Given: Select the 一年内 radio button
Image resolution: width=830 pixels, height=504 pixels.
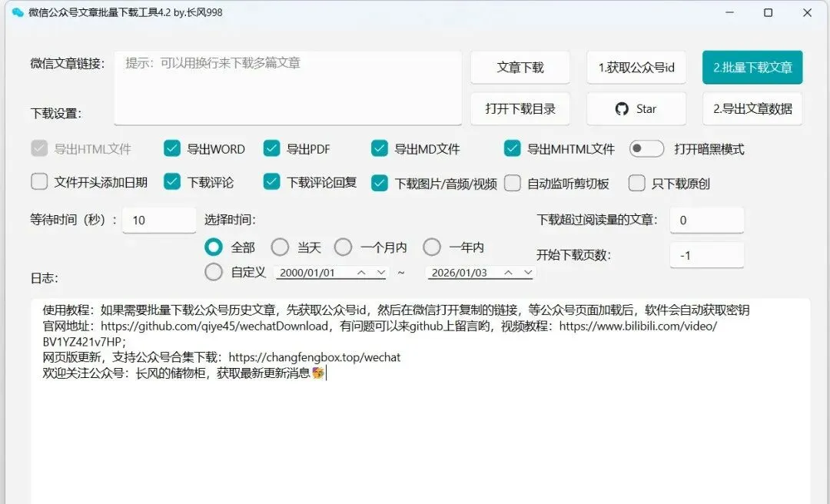Looking at the screenshot, I should pos(432,247).
